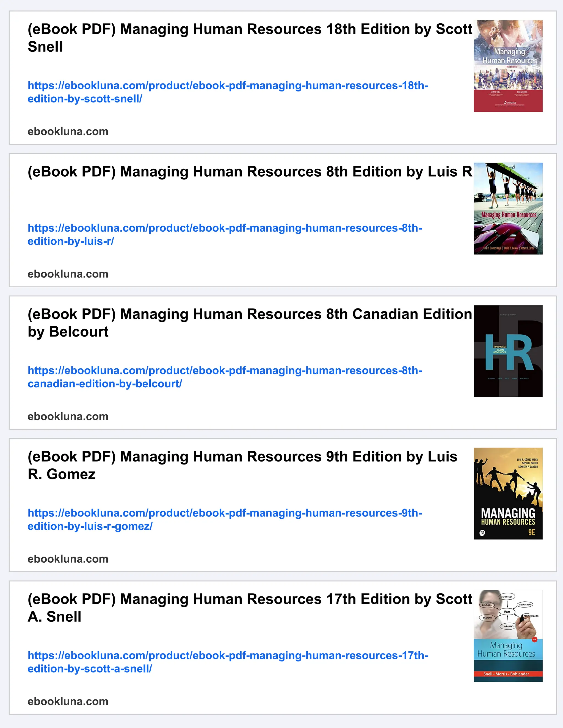Click ebookluna.com under the 18th Edition listing

(x=68, y=132)
